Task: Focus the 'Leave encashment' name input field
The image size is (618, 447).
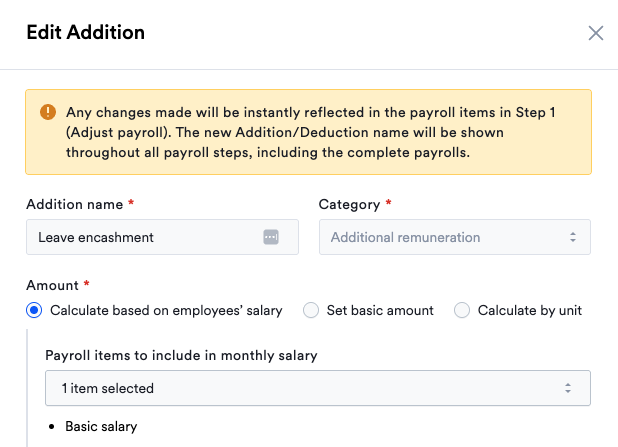Action: 145,237
